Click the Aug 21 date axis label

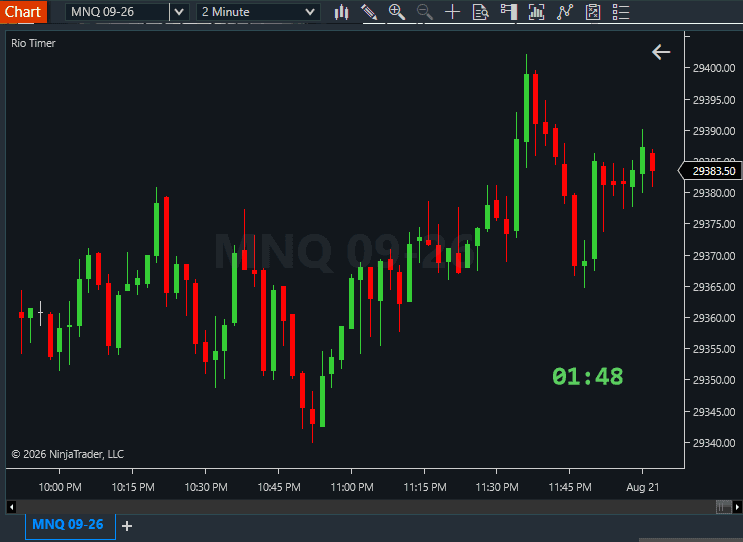pos(643,487)
